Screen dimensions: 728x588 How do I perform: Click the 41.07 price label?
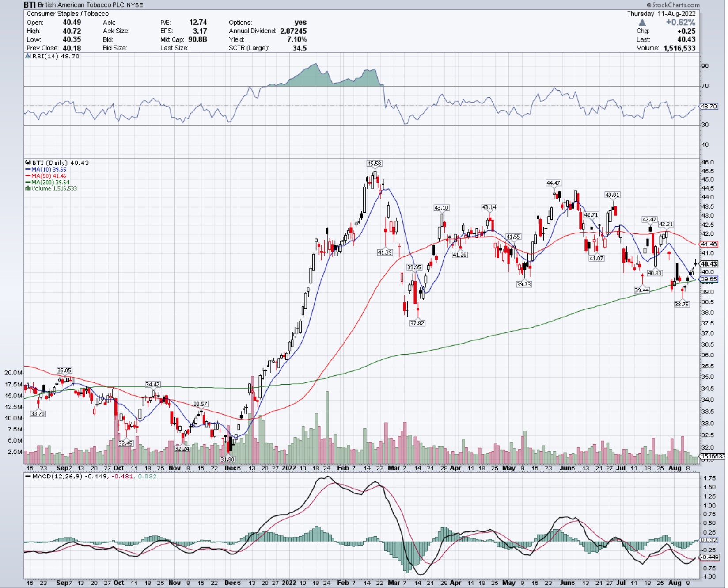(596, 258)
